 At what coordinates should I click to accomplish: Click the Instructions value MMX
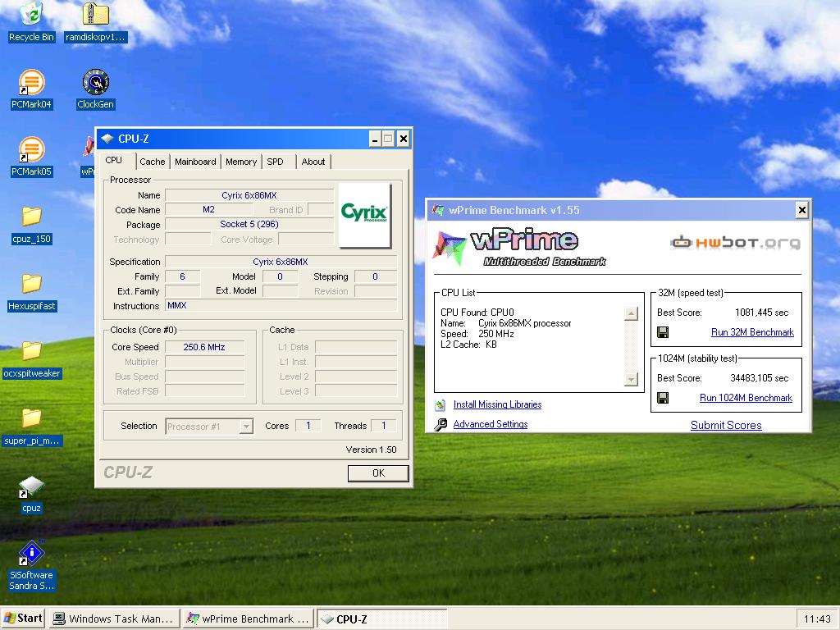click(177, 305)
